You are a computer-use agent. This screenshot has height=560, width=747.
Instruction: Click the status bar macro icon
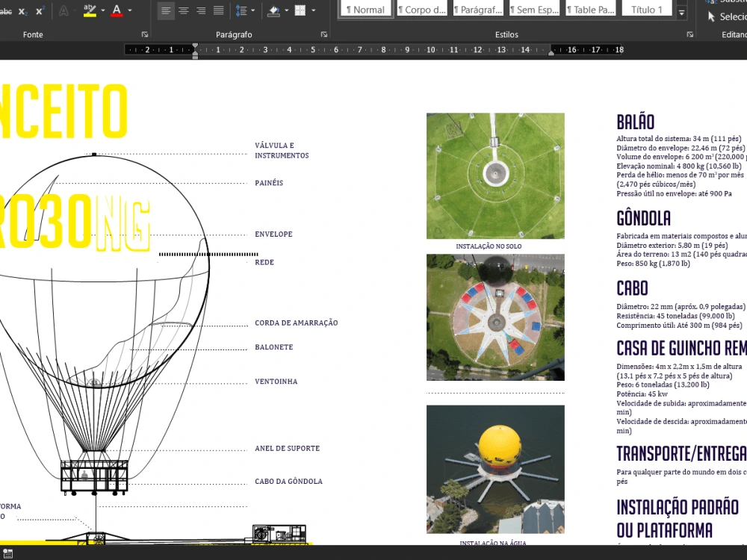7,554
